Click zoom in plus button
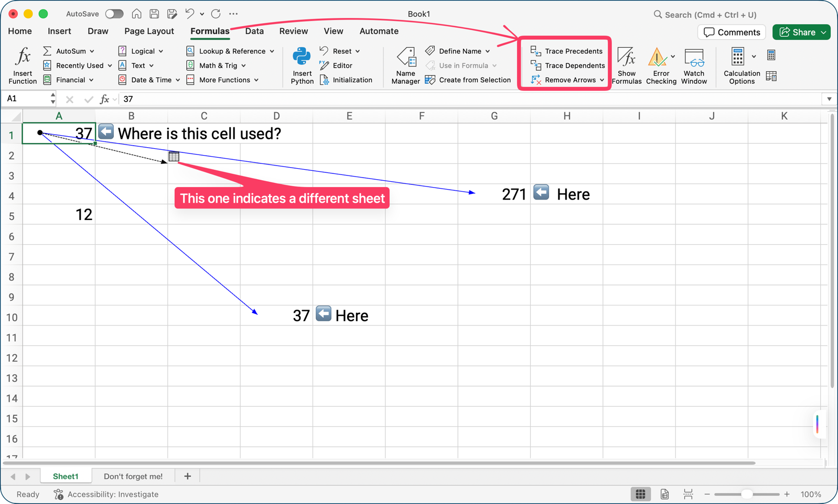 787,494
